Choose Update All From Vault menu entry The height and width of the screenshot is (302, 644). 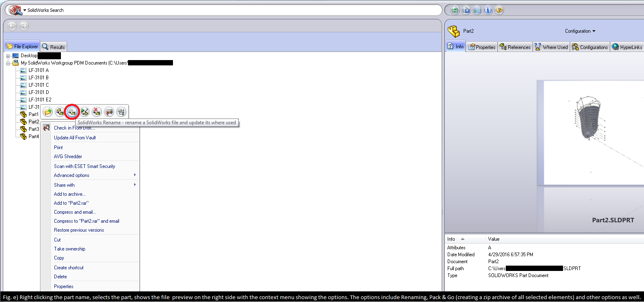point(75,138)
